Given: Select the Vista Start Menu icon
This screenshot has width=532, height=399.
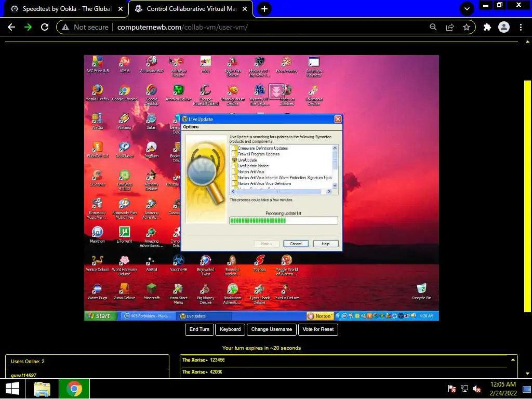Looking at the screenshot, I should pyautogui.click(x=179, y=294).
